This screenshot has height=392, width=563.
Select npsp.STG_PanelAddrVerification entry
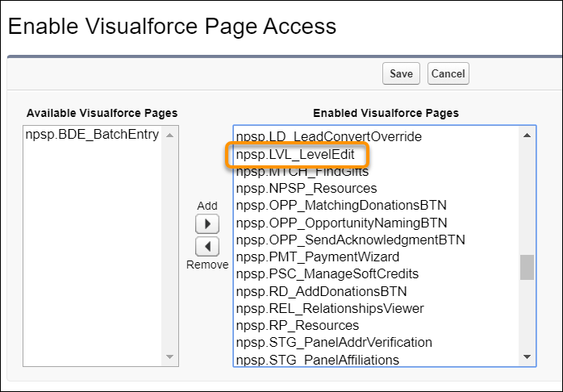[x=334, y=343]
